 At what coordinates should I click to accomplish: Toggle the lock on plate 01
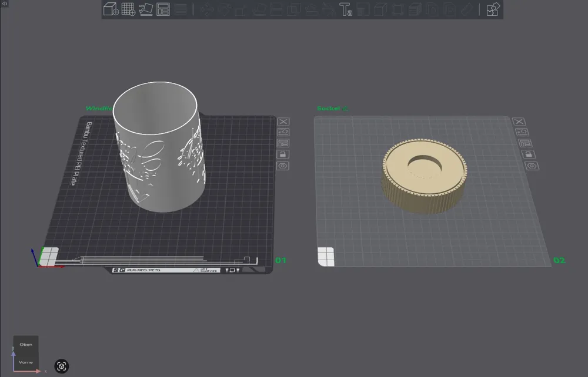[283, 154]
